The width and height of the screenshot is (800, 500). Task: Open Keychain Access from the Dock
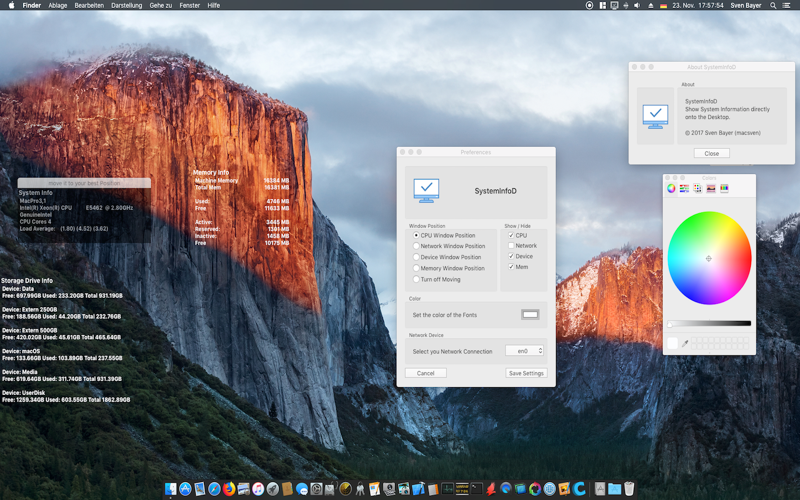[360, 489]
